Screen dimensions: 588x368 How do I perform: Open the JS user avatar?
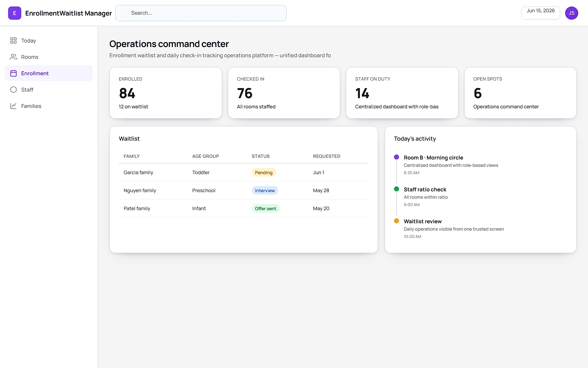click(x=571, y=13)
